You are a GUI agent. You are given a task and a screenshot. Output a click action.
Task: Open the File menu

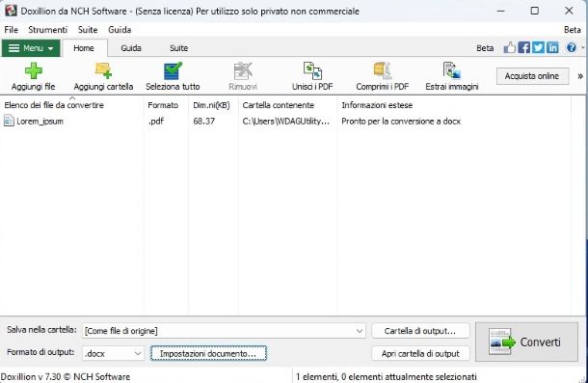[x=12, y=30]
